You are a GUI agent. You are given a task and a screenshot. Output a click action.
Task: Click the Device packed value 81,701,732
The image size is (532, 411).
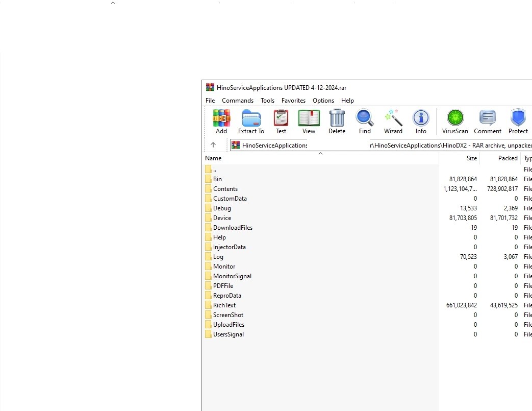point(504,217)
